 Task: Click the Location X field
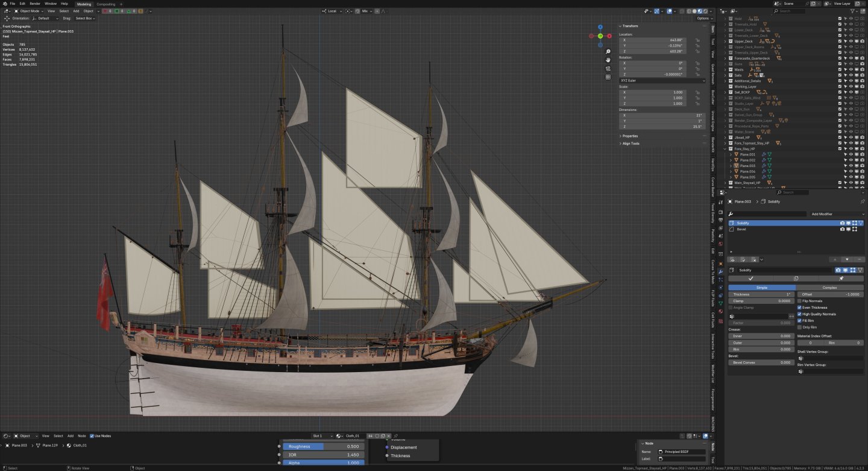coord(653,40)
